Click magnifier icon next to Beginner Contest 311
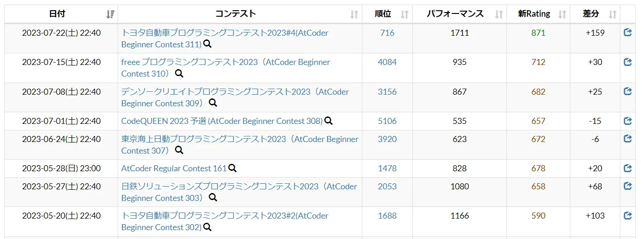644x239 pixels. pos(208,45)
